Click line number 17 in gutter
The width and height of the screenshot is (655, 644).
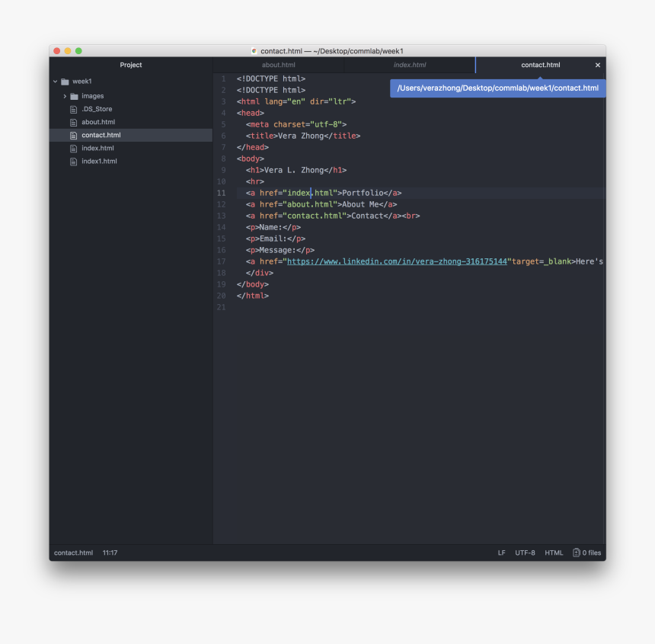coord(221,261)
